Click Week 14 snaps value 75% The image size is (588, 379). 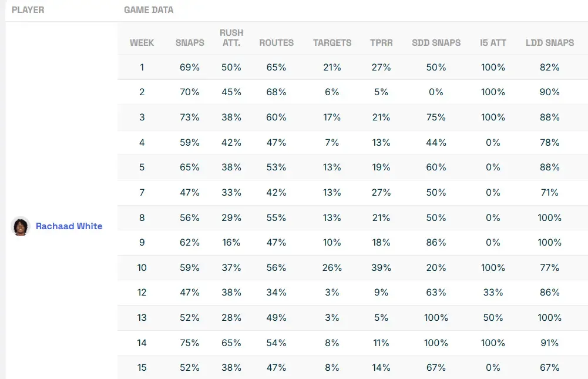pos(190,343)
